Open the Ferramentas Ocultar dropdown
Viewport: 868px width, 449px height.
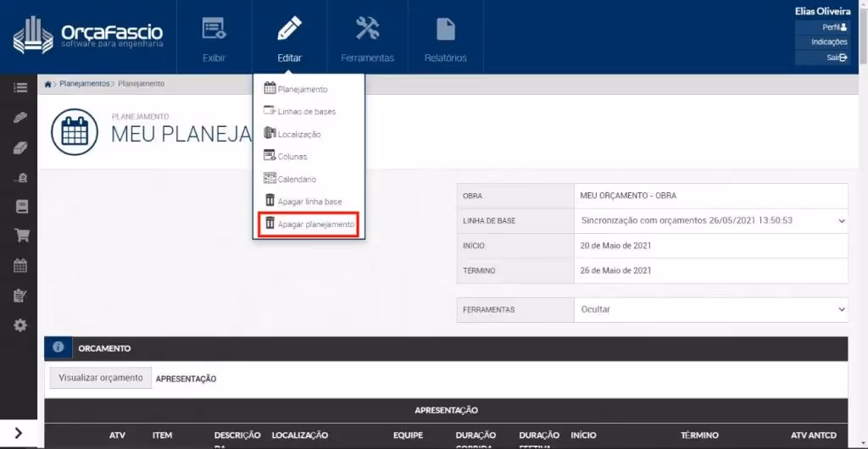(x=711, y=310)
